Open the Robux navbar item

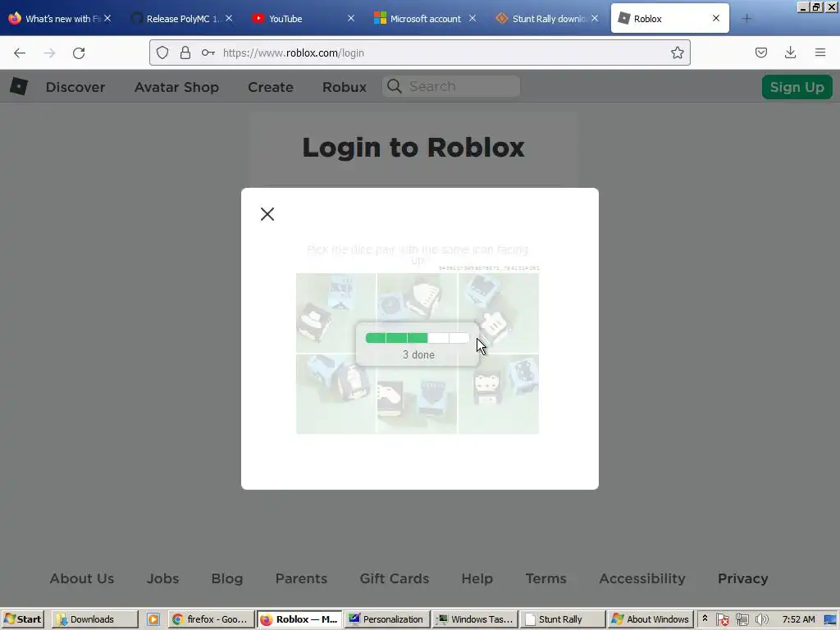[x=345, y=87]
